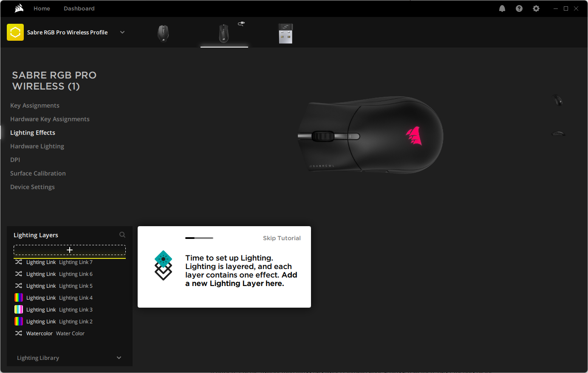This screenshot has height=373, width=588.
Task: Click the Corsair sails logo
Action: (x=19, y=8)
